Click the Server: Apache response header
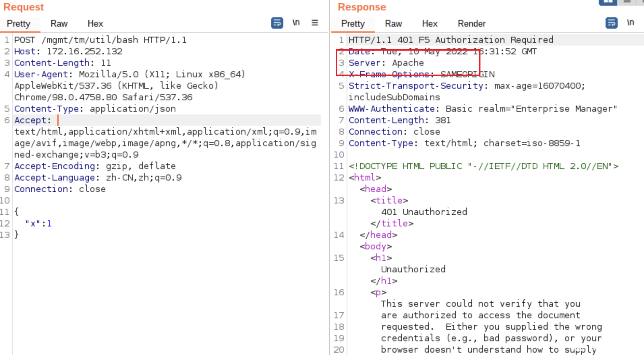Viewport: 644px width, 355px height. point(386,63)
